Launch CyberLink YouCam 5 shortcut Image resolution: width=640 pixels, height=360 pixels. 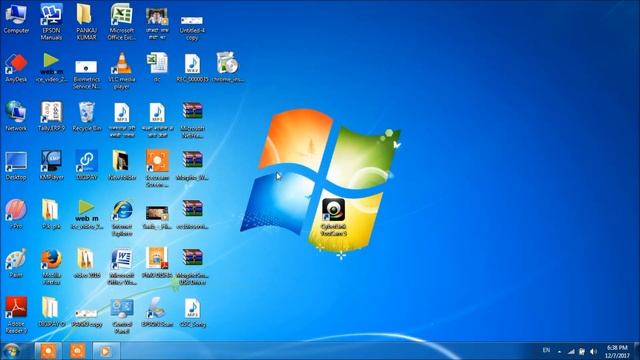click(333, 217)
